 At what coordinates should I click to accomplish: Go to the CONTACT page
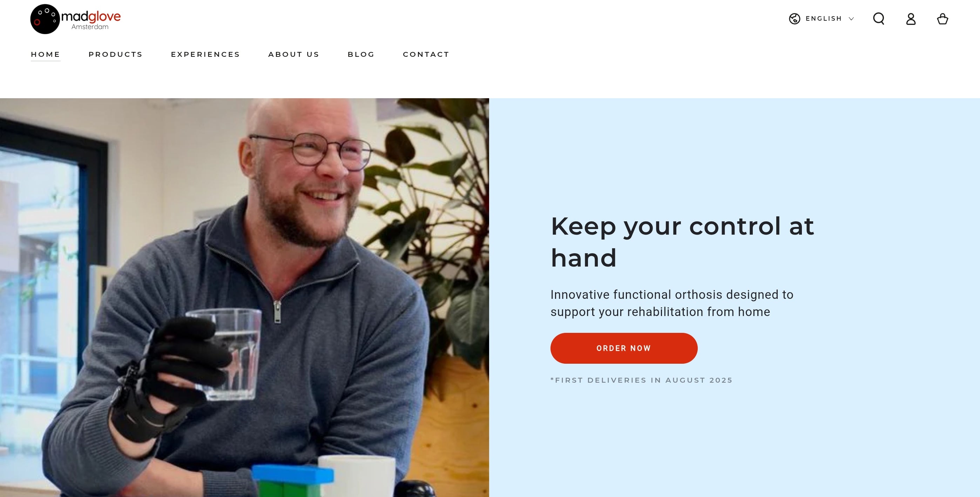coord(426,54)
